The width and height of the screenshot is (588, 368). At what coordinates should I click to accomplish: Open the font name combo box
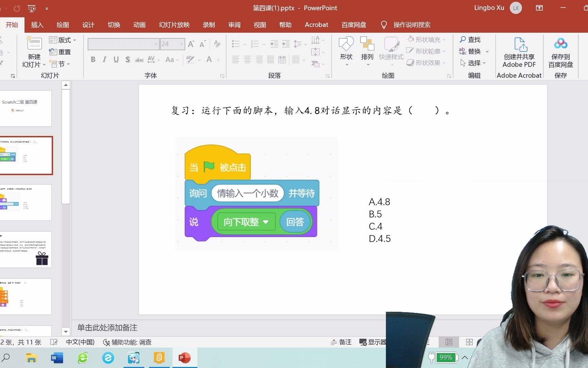click(x=123, y=44)
